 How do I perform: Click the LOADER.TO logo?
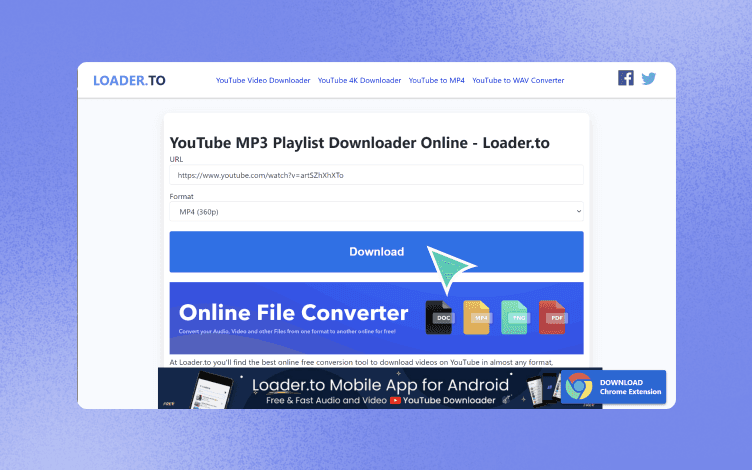129,81
